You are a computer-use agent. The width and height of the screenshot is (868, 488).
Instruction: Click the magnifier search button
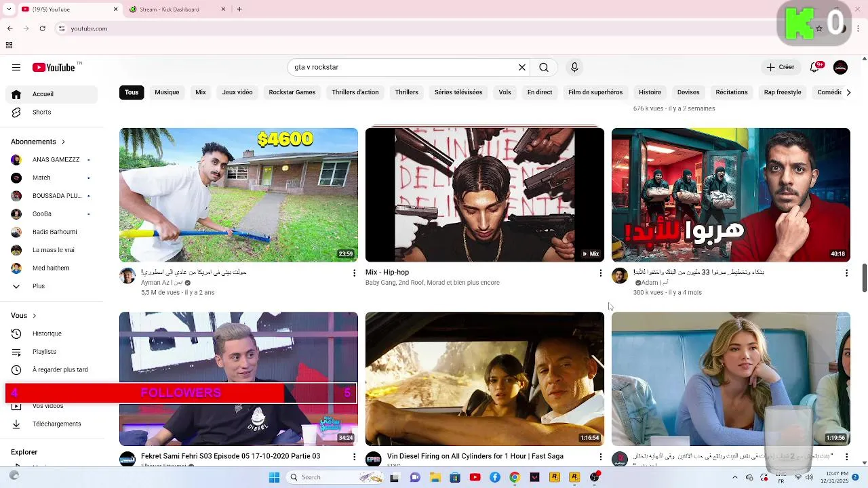[x=544, y=67]
